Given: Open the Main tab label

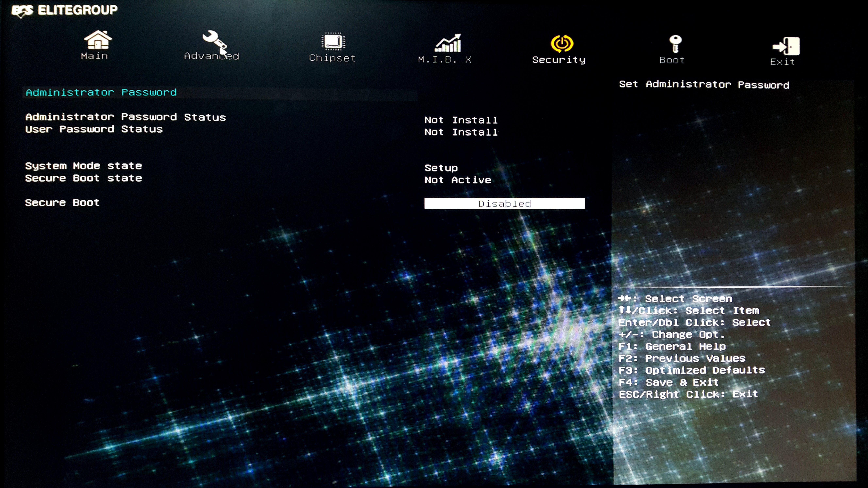Looking at the screenshot, I should click(94, 56).
